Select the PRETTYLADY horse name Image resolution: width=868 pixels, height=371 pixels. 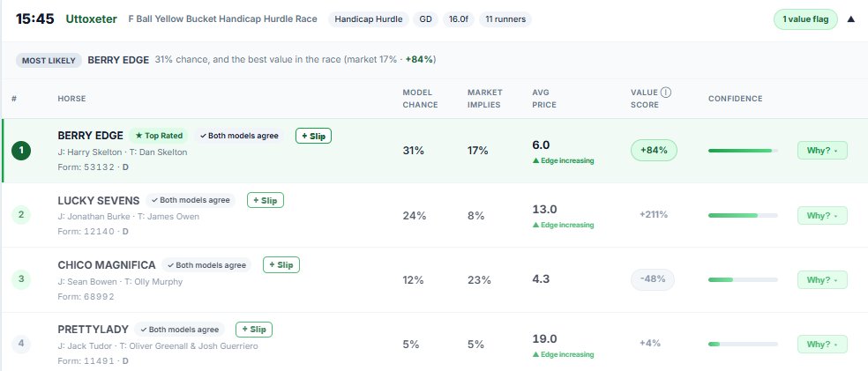(93, 330)
